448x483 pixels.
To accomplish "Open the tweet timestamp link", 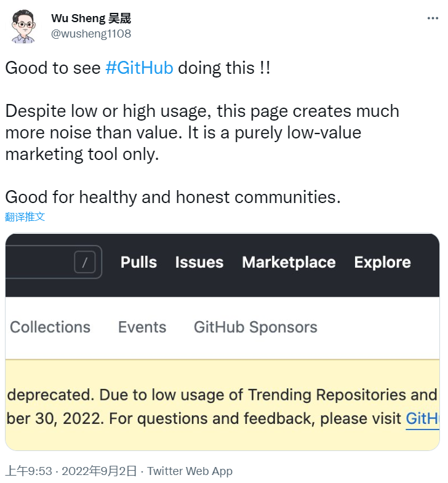I will click(x=71, y=471).
